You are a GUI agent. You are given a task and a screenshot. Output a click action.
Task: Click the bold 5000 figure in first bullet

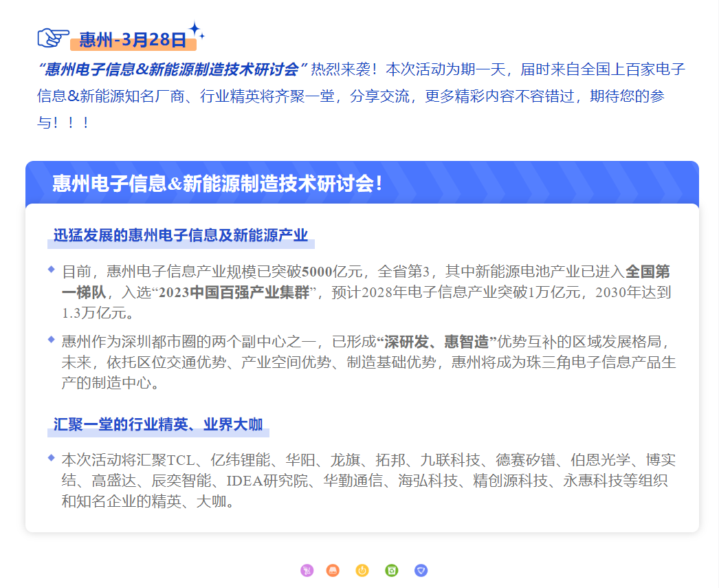click(x=317, y=271)
